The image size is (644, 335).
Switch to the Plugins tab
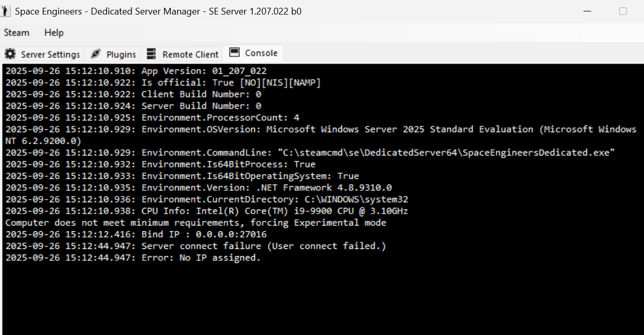coord(113,54)
